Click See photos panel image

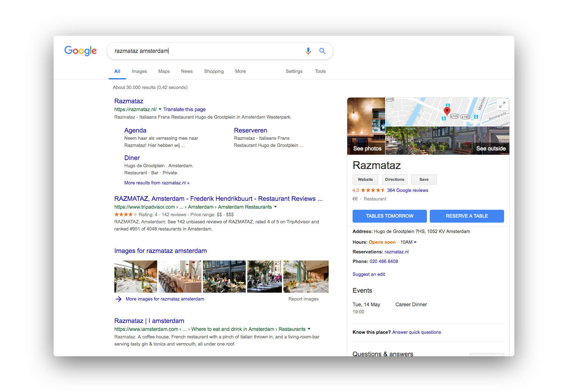[366, 126]
